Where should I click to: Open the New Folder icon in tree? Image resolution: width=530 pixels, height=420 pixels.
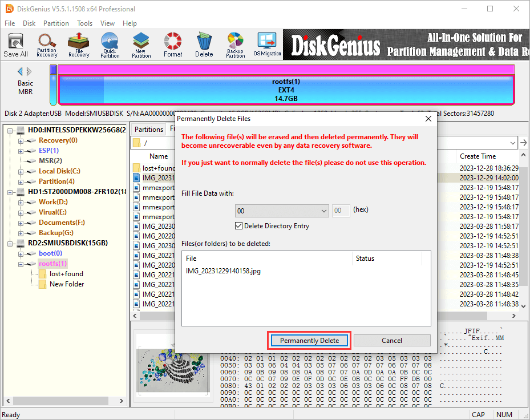43,284
